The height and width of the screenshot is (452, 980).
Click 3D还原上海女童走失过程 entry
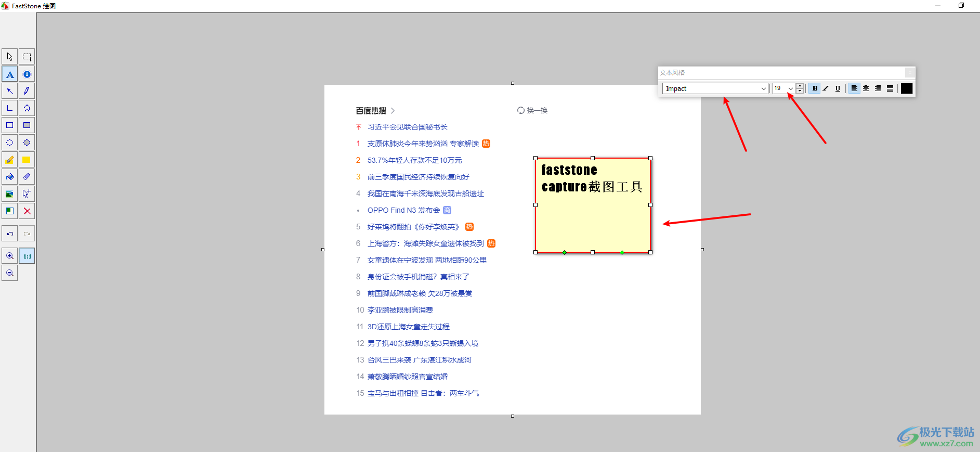pos(408,327)
